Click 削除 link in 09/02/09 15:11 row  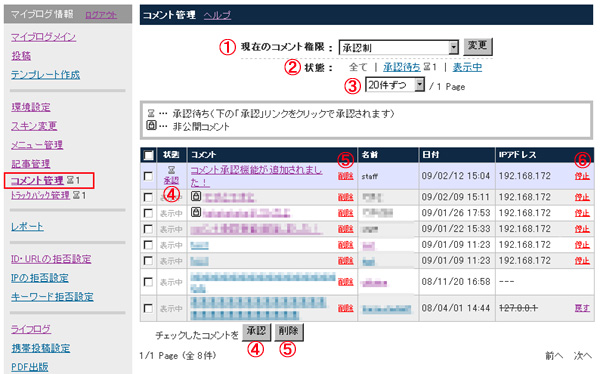(x=346, y=197)
